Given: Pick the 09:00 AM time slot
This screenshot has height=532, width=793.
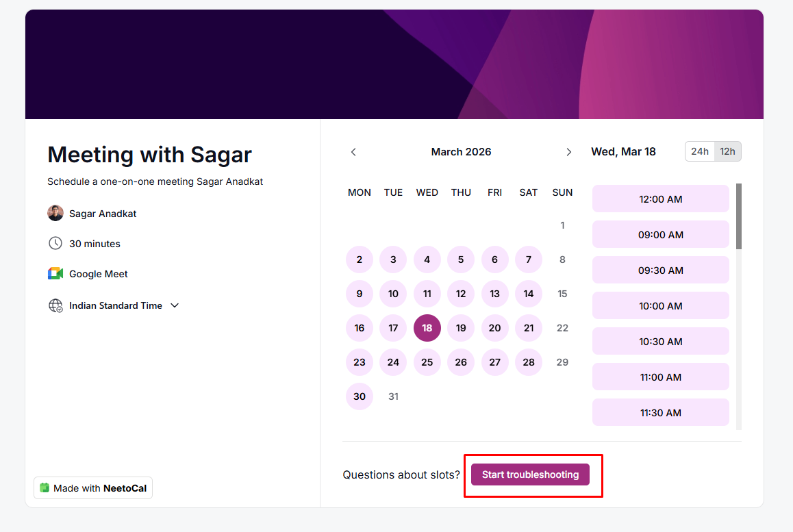Looking at the screenshot, I should pyautogui.click(x=660, y=235).
